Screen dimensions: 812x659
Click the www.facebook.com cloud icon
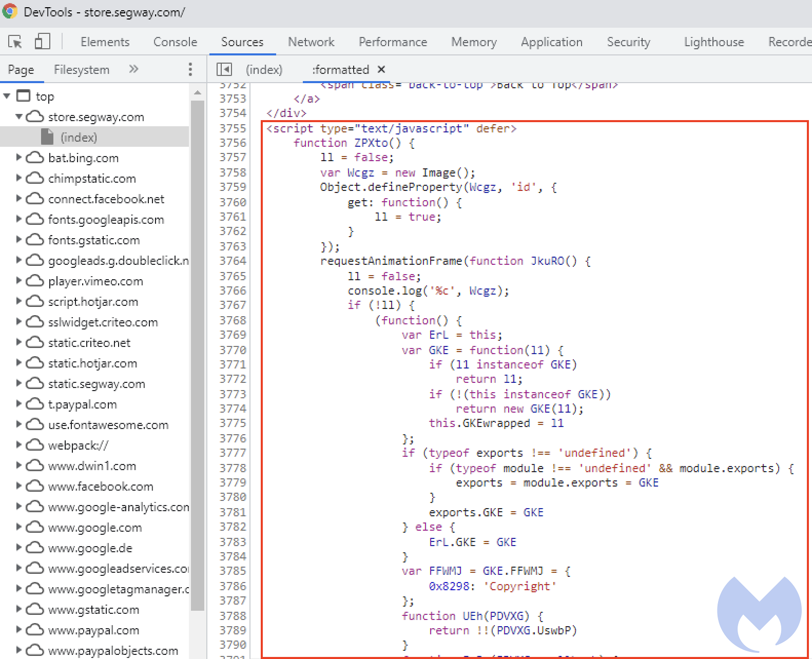point(35,486)
